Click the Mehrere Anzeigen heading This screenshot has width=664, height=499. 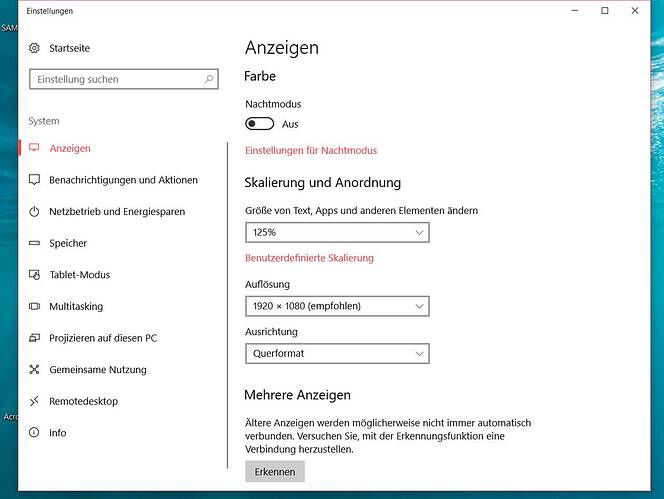[297, 395]
